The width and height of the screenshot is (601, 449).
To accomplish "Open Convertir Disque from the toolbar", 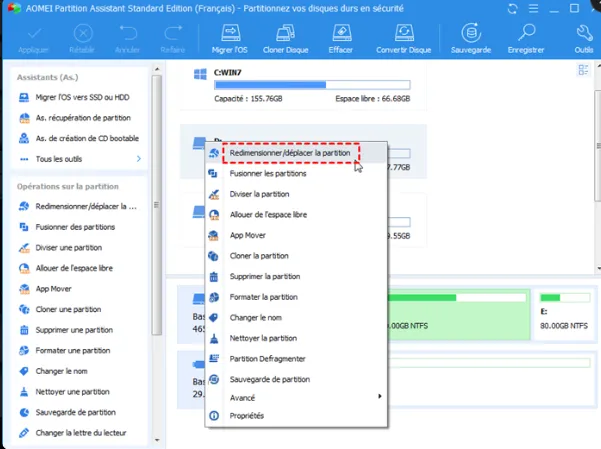I will [404, 39].
